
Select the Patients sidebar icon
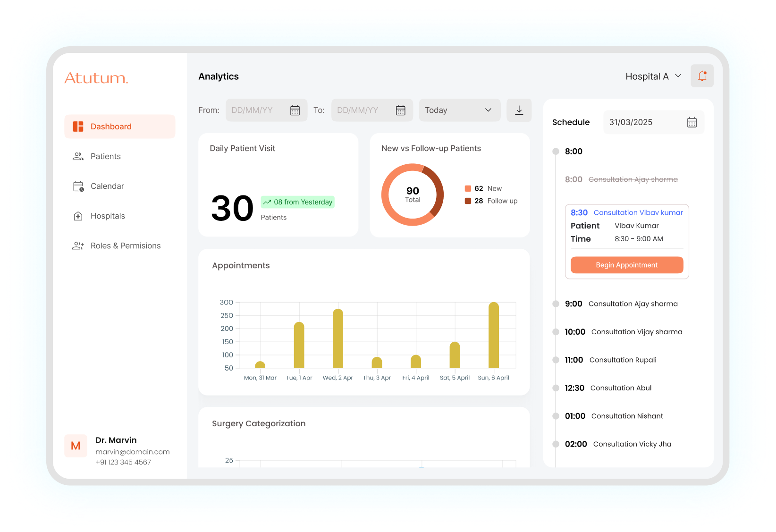coord(77,156)
